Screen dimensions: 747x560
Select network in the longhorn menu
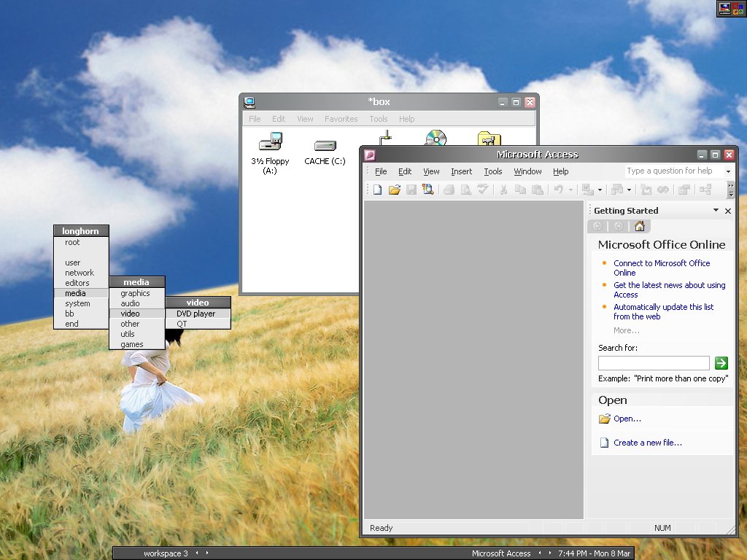coord(82,273)
